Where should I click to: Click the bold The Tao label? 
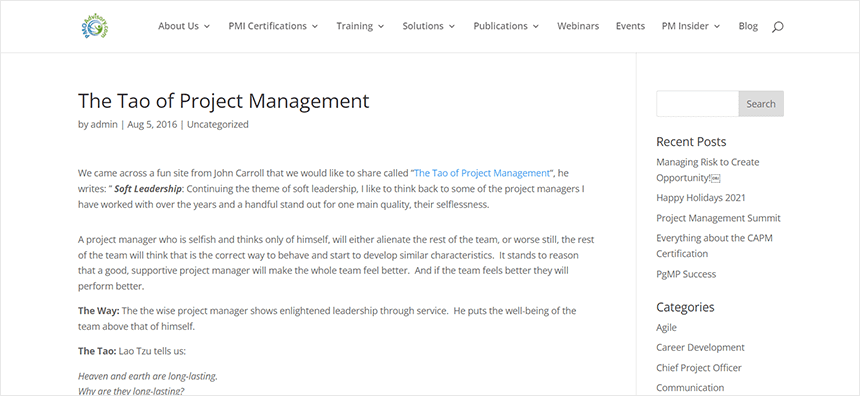coord(97,351)
